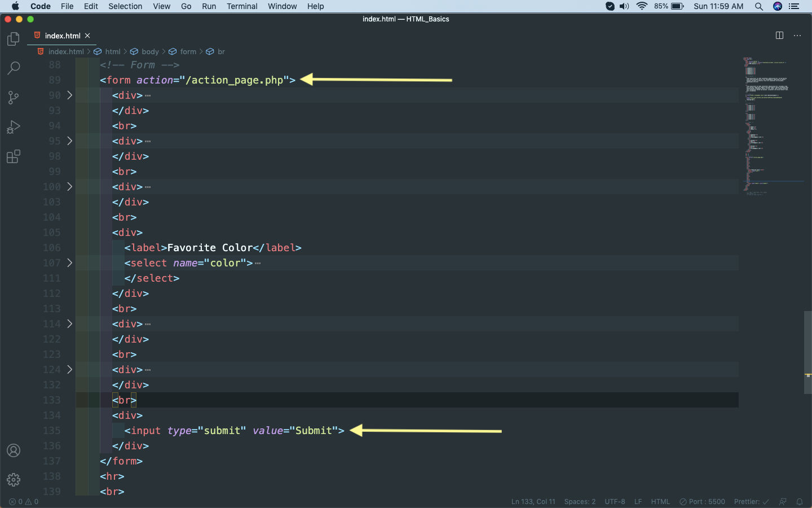
Task: Open the Accounts menu icon
Action: pos(14,450)
